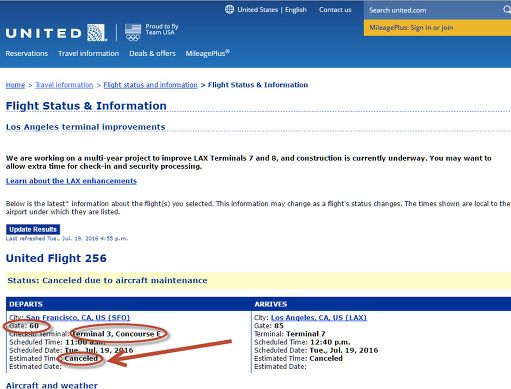Click the arrival Scheduled Date Jul. 19, 2016

coord(344,350)
